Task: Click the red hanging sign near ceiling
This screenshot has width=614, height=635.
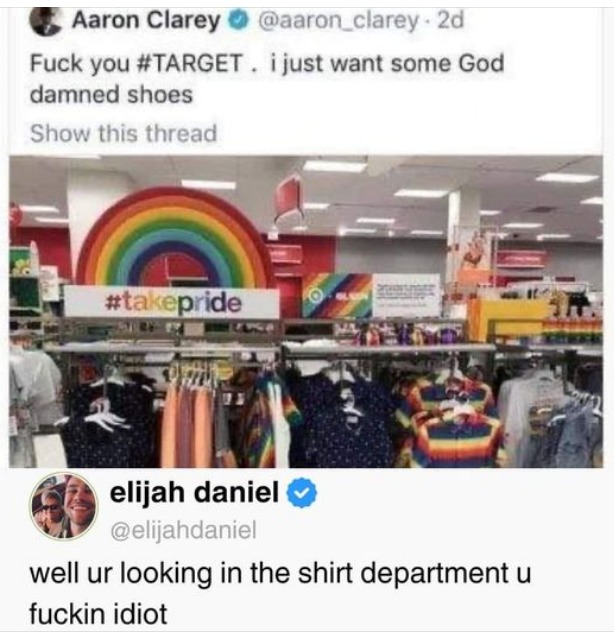Action: 288,196
